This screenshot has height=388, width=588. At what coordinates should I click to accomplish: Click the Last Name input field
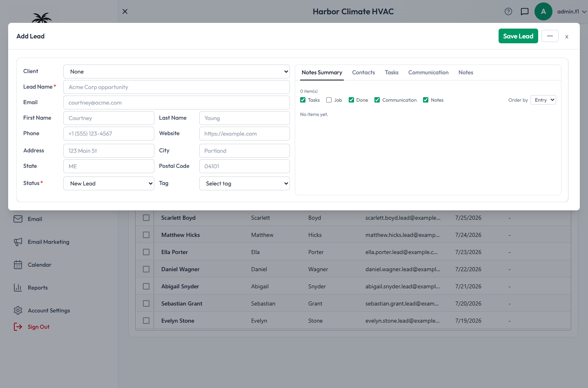(x=245, y=118)
